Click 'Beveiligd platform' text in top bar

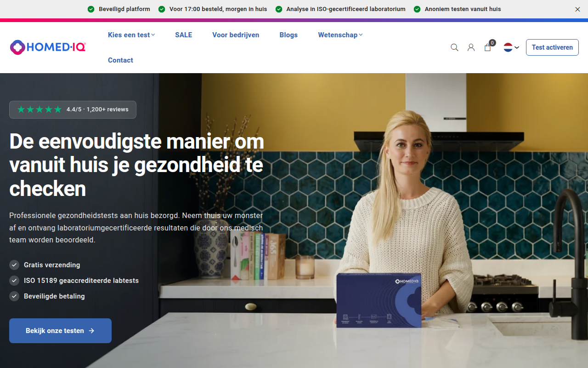tap(124, 9)
